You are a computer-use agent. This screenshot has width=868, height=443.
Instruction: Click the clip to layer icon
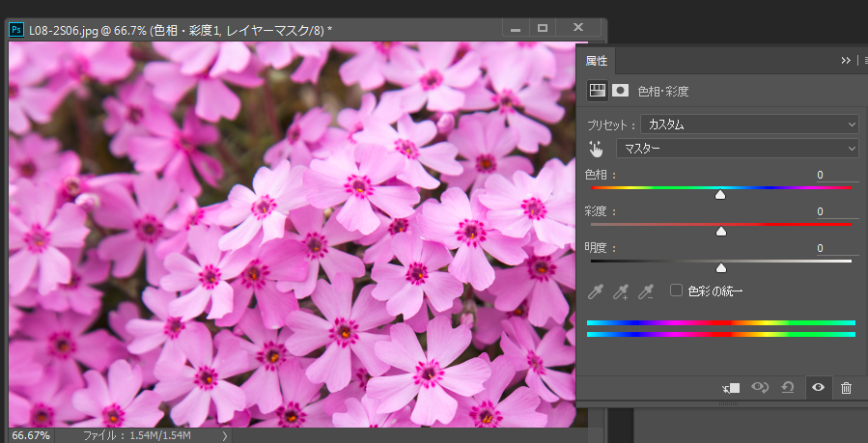tap(731, 388)
